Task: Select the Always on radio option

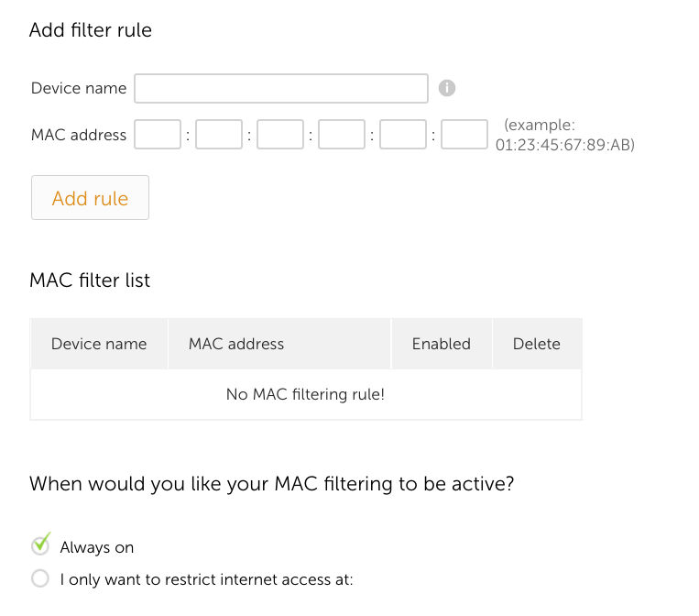Action: click(x=40, y=545)
